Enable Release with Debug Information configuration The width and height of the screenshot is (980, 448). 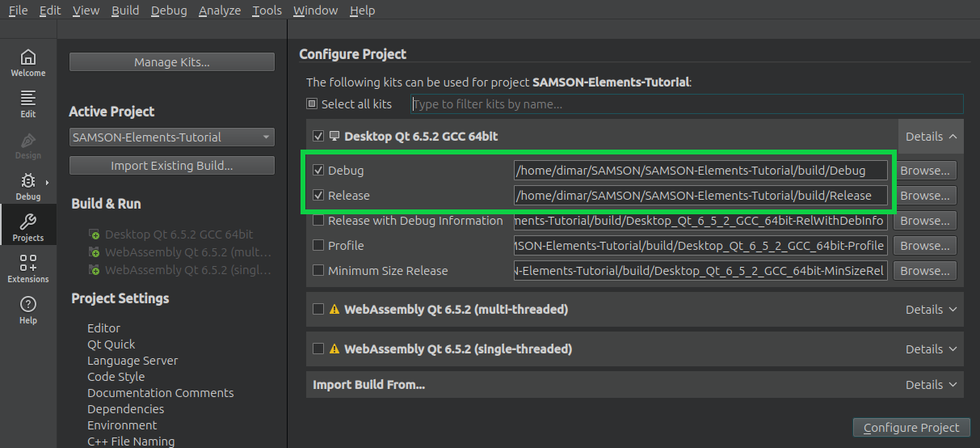coord(318,220)
